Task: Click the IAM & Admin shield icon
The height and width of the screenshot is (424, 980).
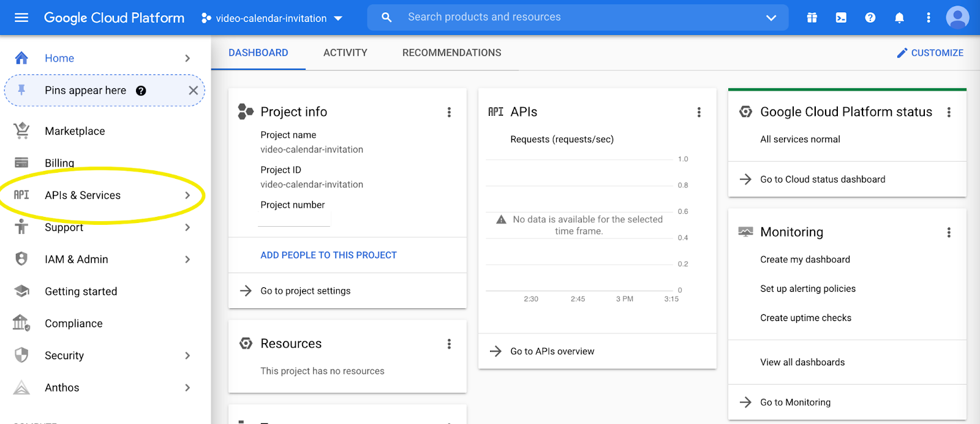Action: tap(21, 259)
